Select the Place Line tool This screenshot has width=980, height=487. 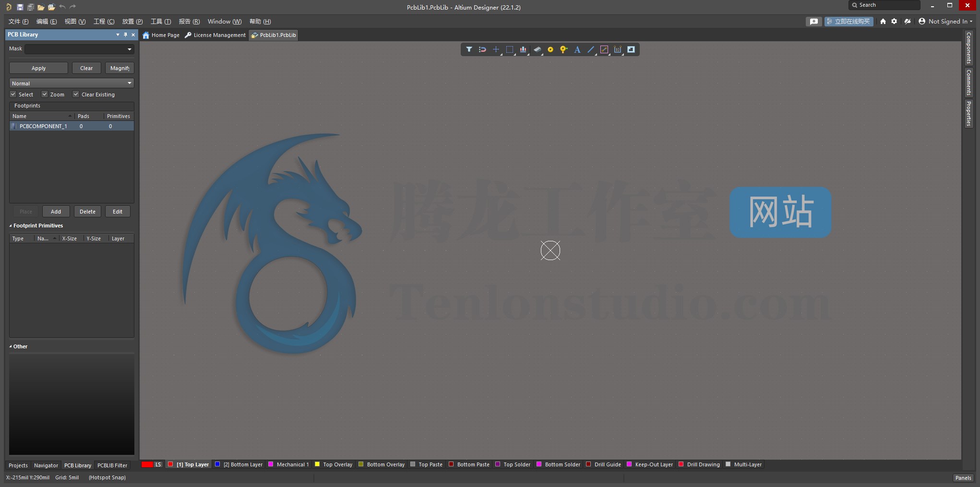point(591,49)
